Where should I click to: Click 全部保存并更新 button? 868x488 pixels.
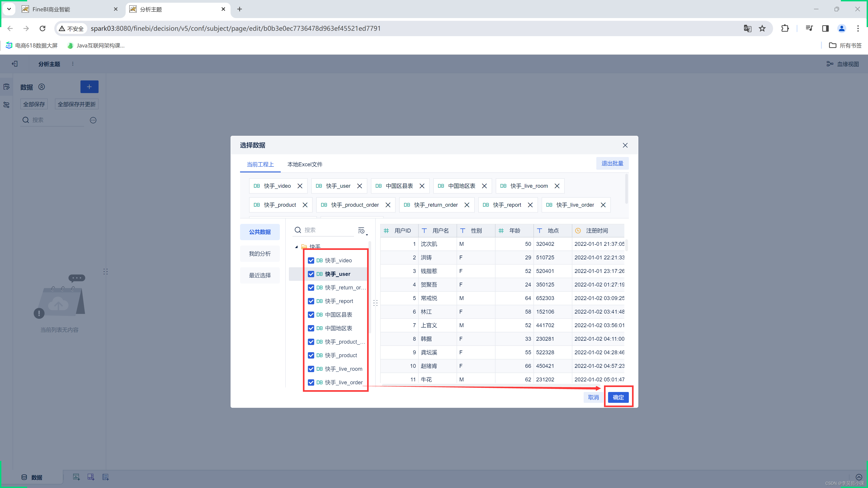76,104
